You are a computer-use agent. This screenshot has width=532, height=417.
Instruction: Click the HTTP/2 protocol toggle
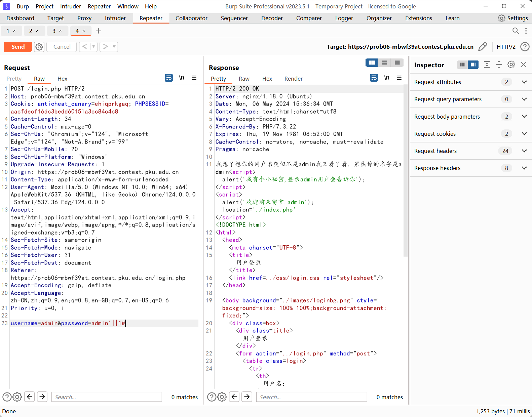(506, 47)
